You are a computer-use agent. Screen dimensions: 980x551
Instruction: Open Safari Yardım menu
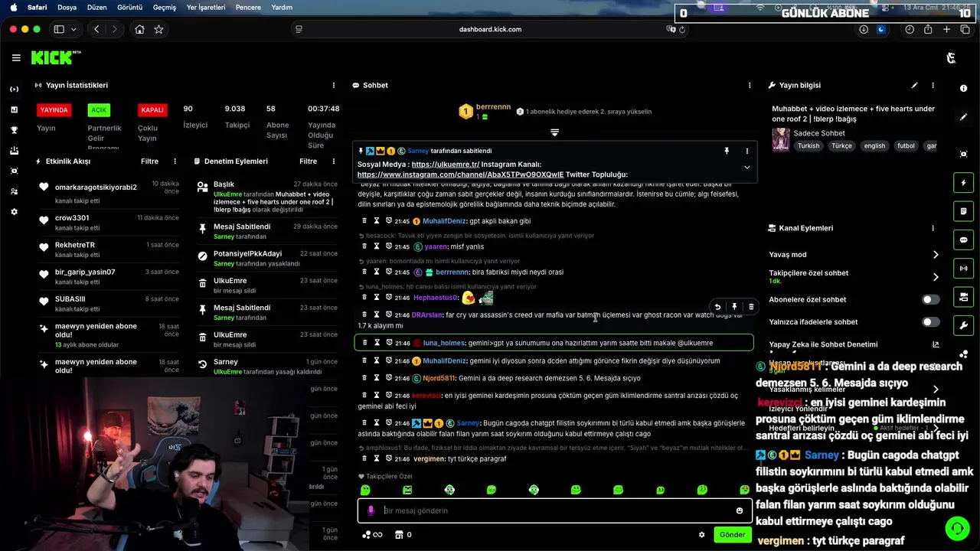282,7
